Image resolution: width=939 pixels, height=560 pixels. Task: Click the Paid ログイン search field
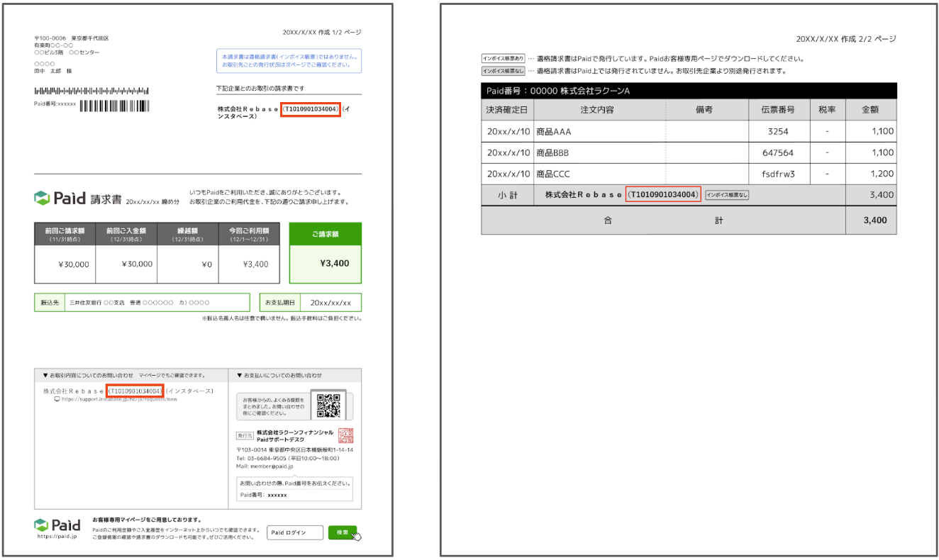(x=295, y=532)
